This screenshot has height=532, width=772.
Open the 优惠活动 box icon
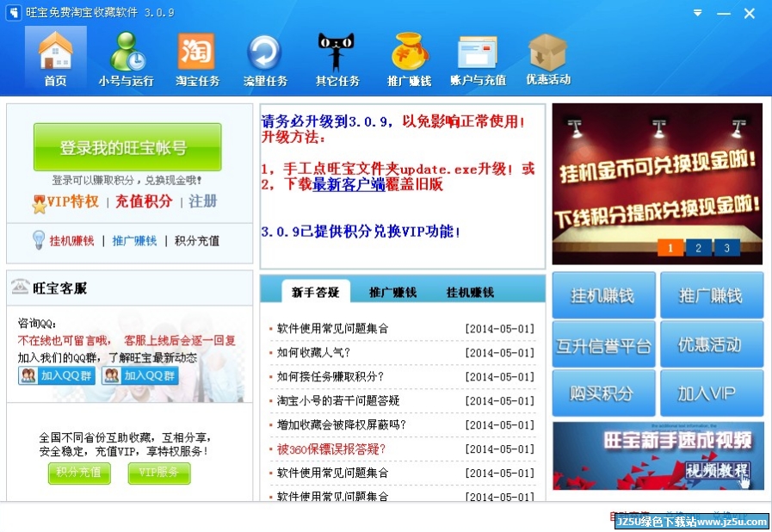pyautogui.click(x=548, y=59)
